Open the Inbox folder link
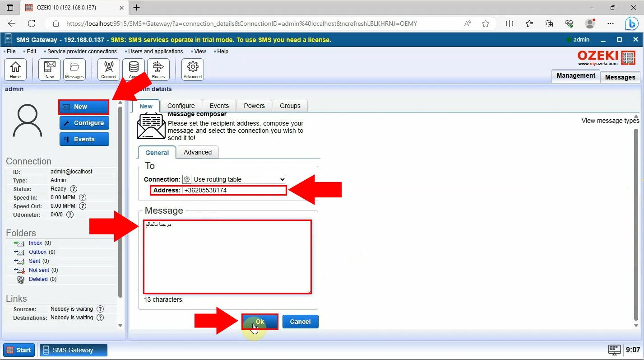 click(x=35, y=243)
